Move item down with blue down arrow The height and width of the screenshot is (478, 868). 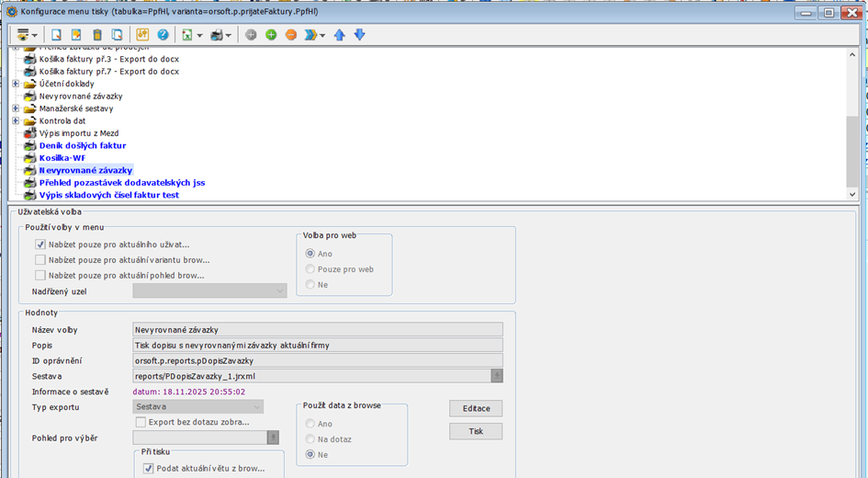click(359, 35)
